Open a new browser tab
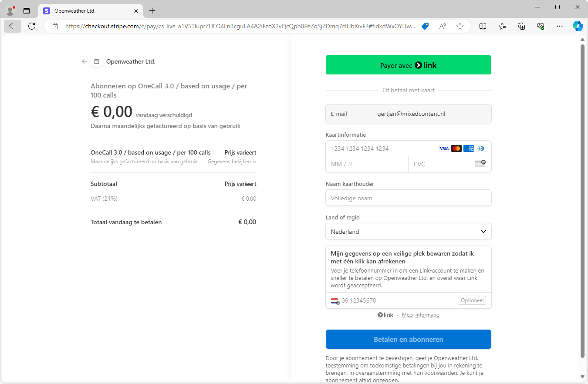Screen dimensions: 588x384 [152, 10]
